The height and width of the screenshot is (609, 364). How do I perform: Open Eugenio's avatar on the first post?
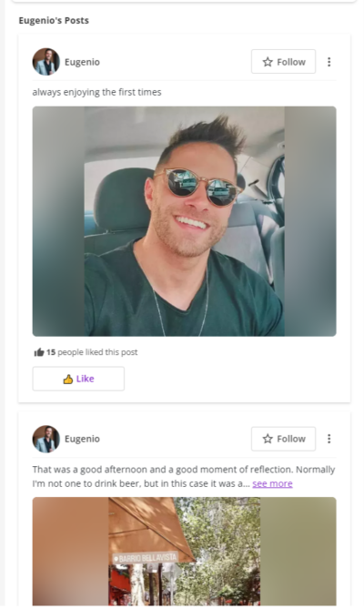45,62
